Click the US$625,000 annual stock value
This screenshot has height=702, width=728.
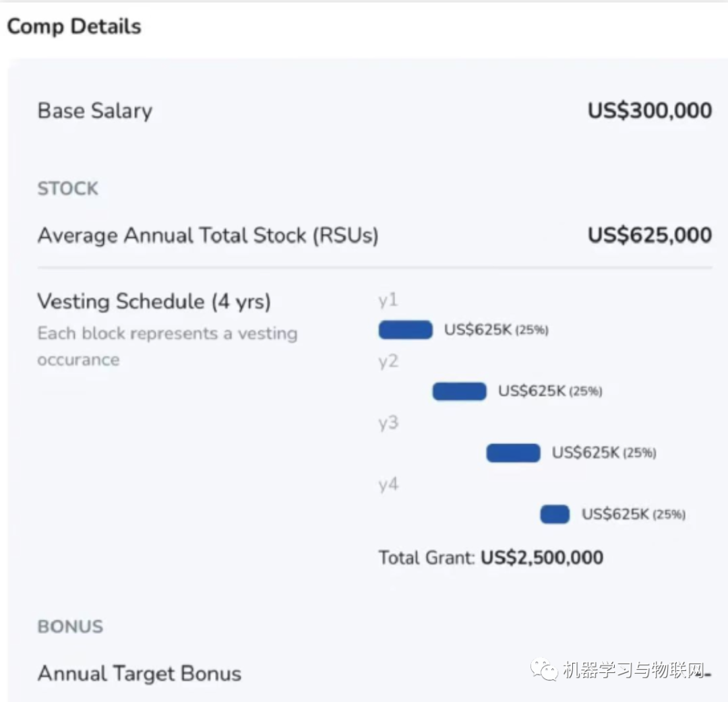649,235
